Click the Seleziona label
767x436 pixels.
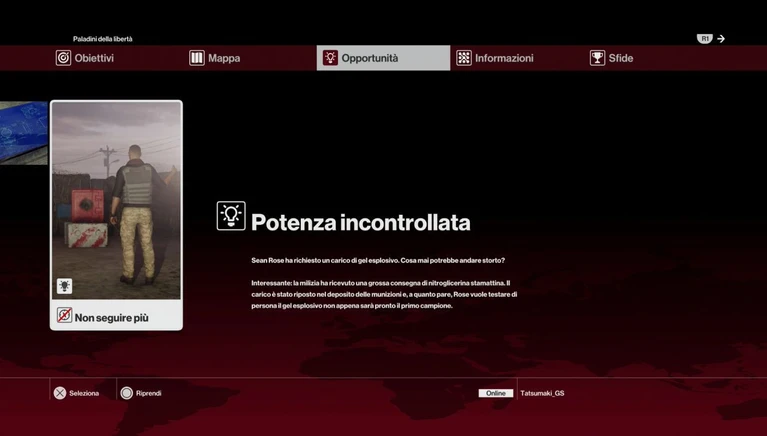tap(84, 393)
